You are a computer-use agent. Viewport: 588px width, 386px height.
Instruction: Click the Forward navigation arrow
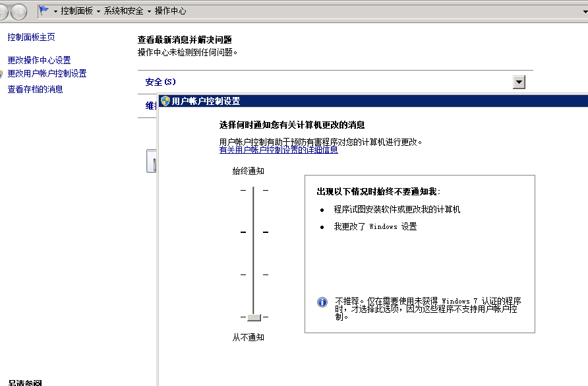tap(18, 11)
